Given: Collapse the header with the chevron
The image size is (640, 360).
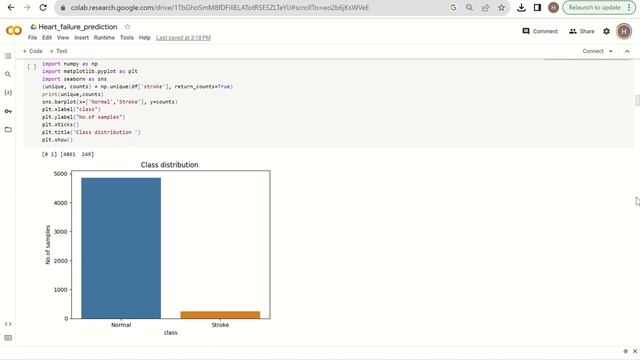Looking at the screenshot, I should [x=627, y=51].
